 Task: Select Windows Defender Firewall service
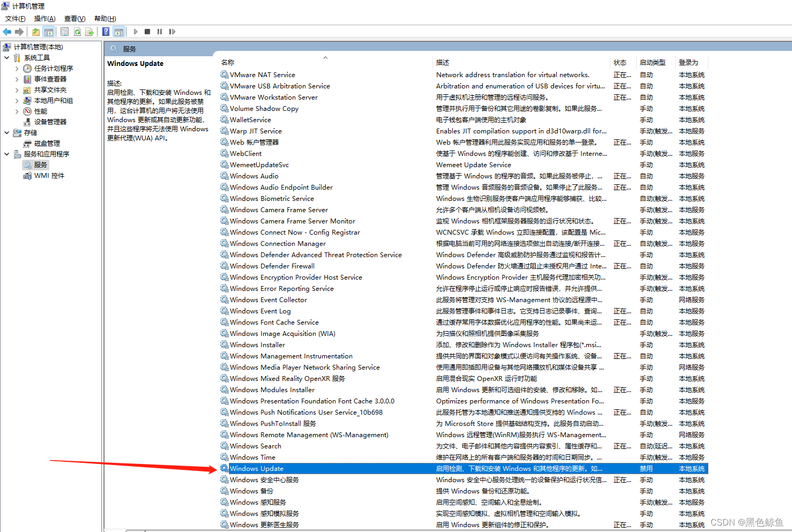click(x=464, y=266)
